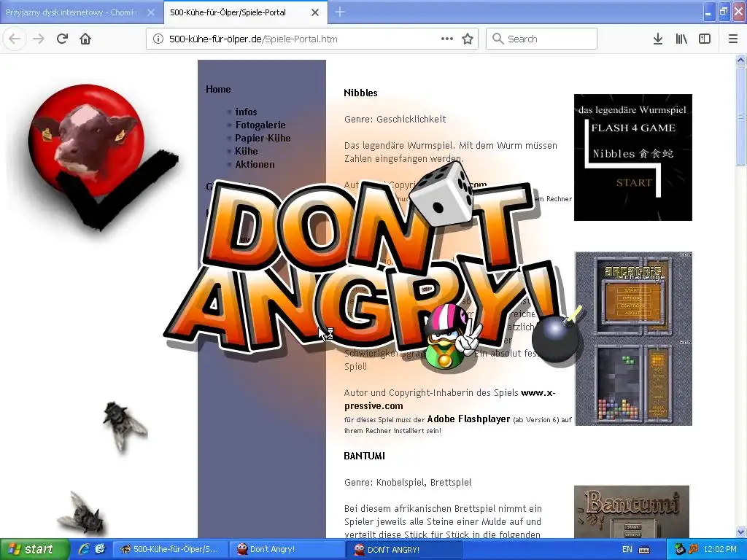Close the 500-Kühe-für-Ölper tab
Image resolution: width=747 pixels, height=560 pixels.
coord(315,12)
